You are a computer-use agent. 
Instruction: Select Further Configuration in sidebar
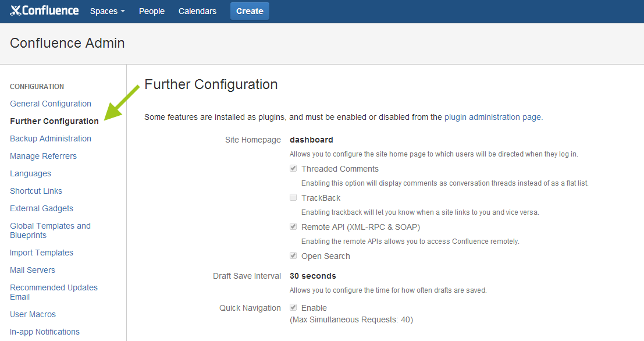54,121
